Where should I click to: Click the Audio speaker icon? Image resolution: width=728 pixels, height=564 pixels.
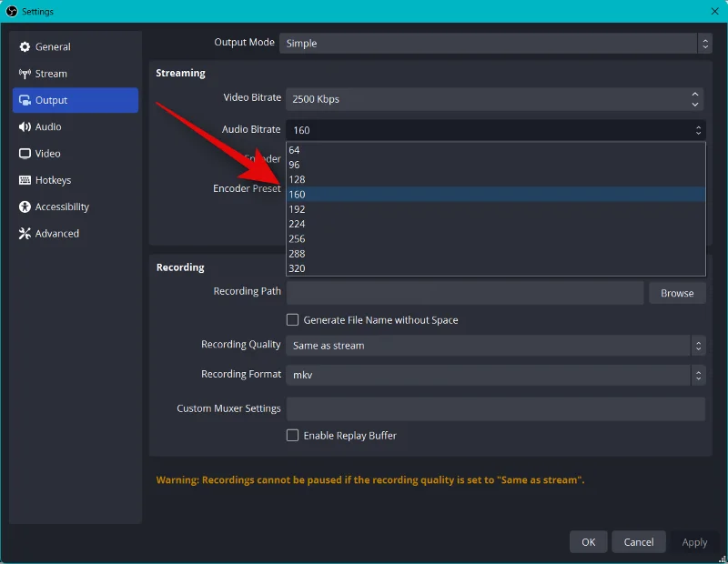coord(25,126)
